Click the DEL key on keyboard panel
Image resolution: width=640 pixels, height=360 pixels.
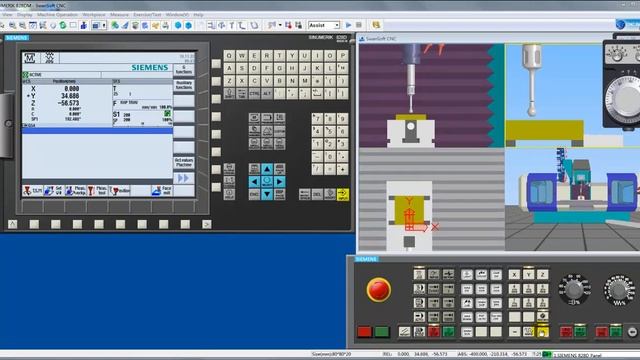[x=317, y=194]
